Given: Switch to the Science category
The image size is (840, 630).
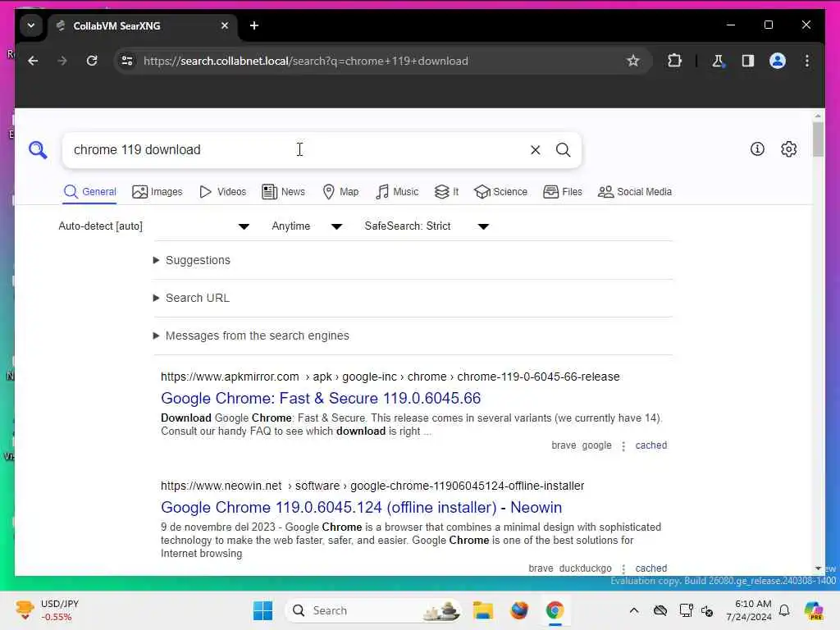Looking at the screenshot, I should pyautogui.click(x=501, y=192).
